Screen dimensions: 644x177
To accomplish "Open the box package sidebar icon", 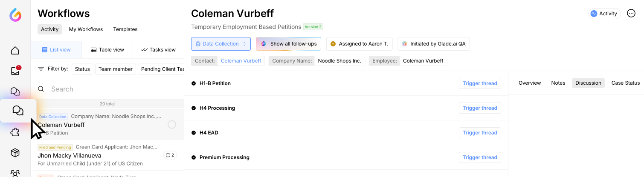I will 15,153.
